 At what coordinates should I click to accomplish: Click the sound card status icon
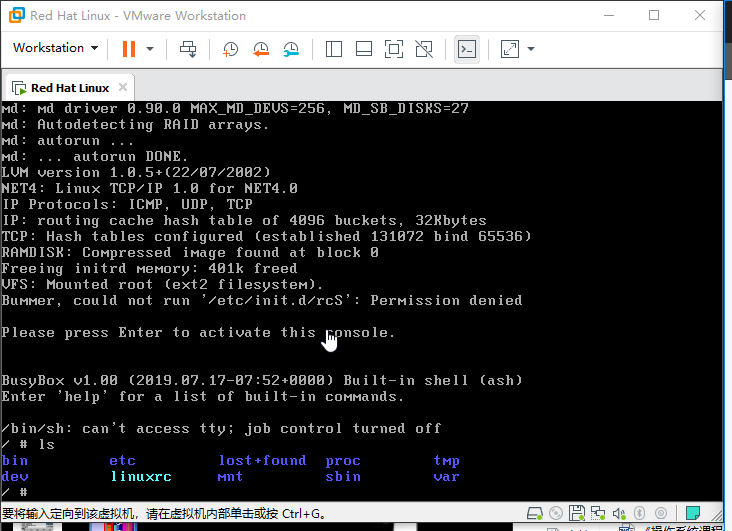(x=619, y=514)
